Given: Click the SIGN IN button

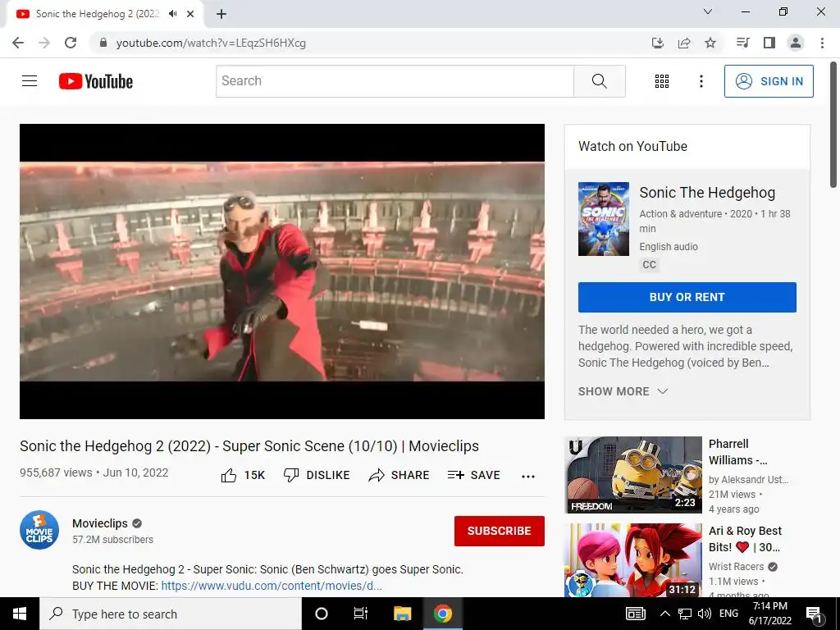Looking at the screenshot, I should pyautogui.click(x=769, y=81).
